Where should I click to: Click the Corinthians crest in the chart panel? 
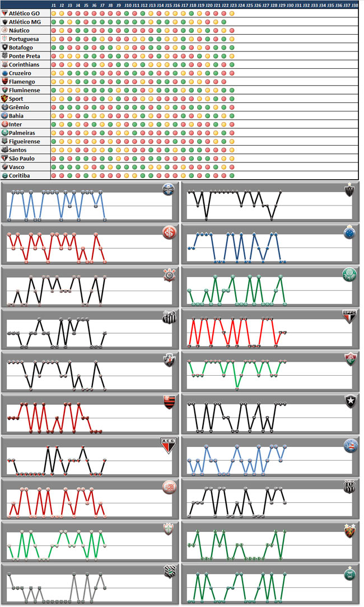coord(169,274)
